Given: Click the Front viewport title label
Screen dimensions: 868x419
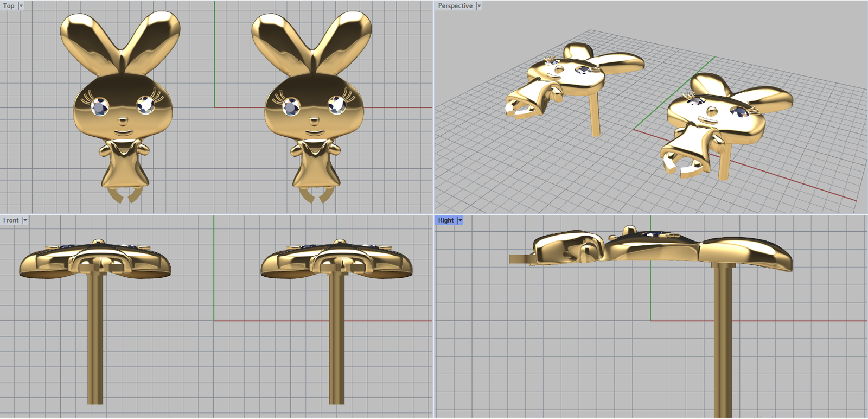Looking at the screenshot, I should [x=11, y=220].
